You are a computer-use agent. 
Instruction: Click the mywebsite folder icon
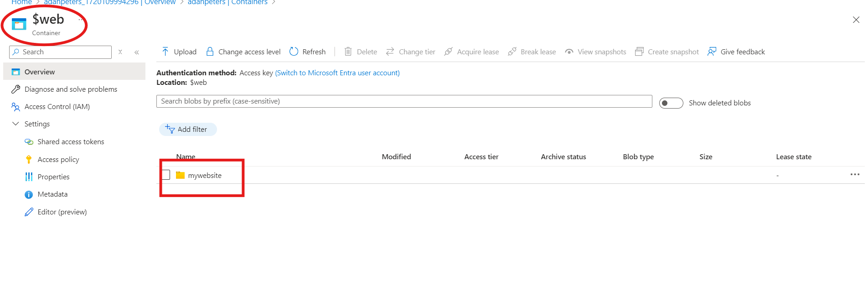[180, 175]
